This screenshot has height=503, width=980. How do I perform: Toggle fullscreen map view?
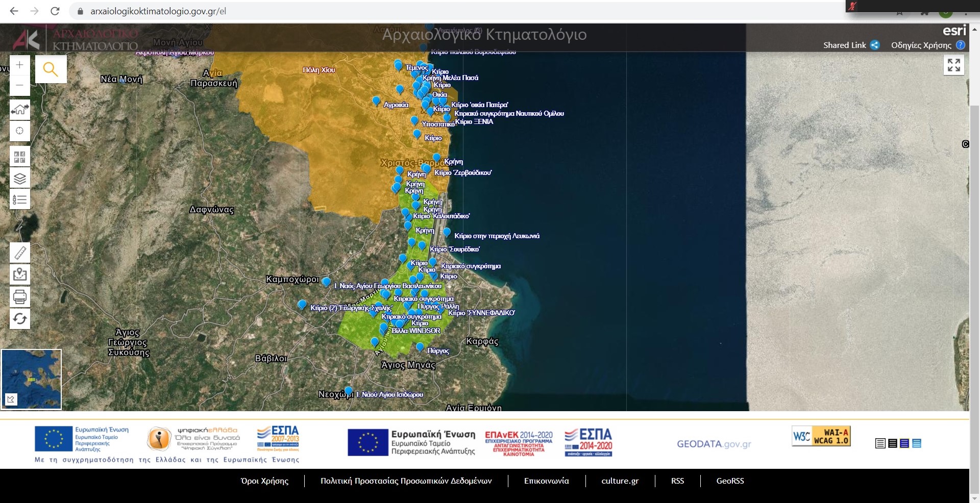pos(953,65)
